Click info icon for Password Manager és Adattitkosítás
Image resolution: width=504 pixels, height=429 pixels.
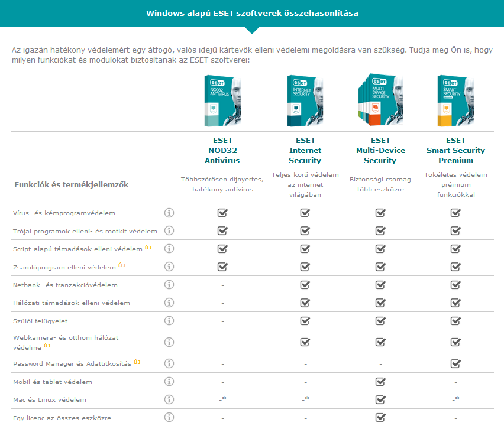point(169,363)
